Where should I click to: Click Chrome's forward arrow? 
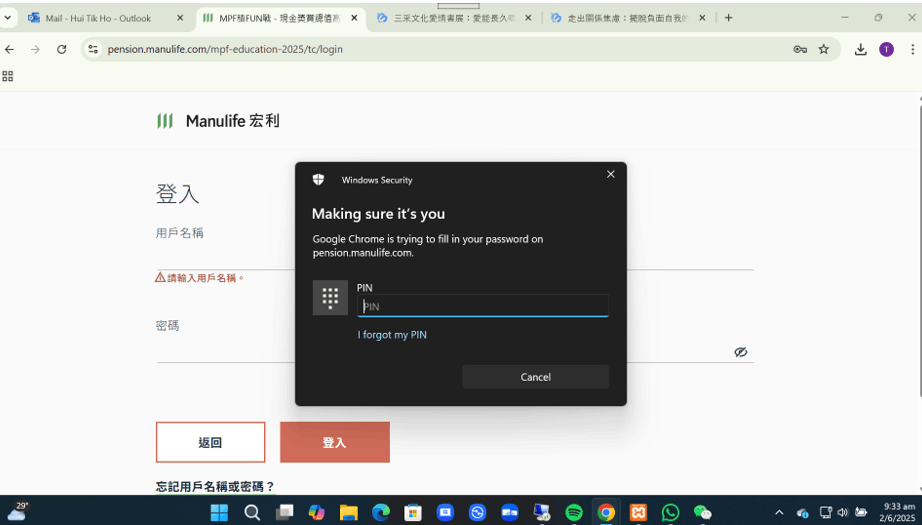pyautogui.click(x=35, y=49)
